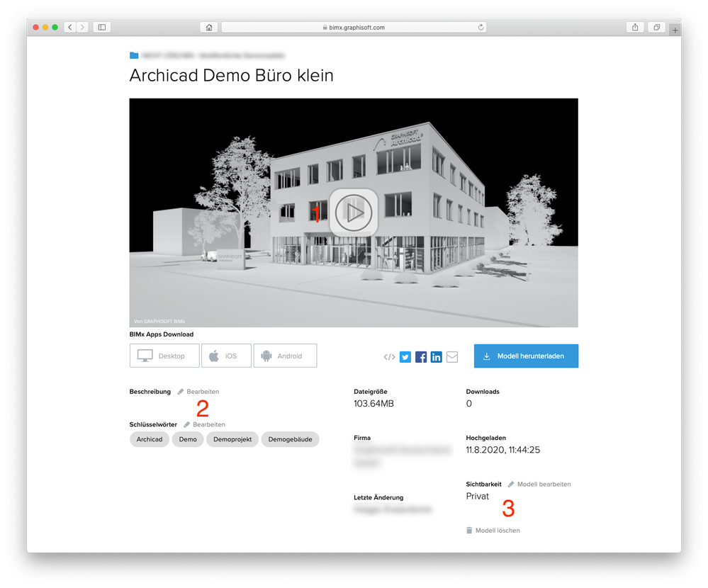Click the bimx.graphisoft.com address bar
Viewport: 708px width, 588px height.
point(354,28)
